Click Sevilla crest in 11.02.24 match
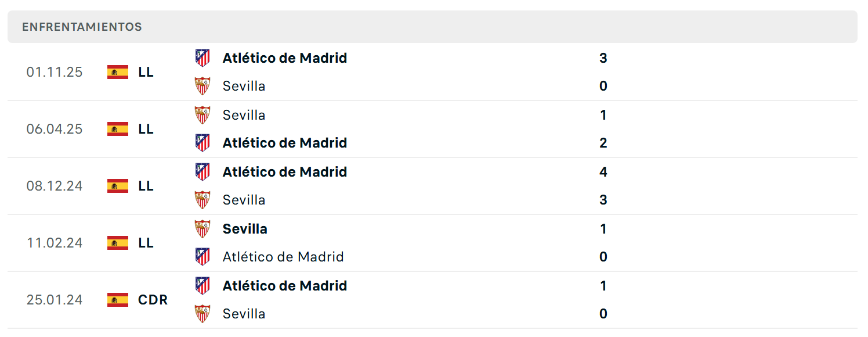Image resolution: width=868 pixels, height=337 pixels. (x=202, y=228)
